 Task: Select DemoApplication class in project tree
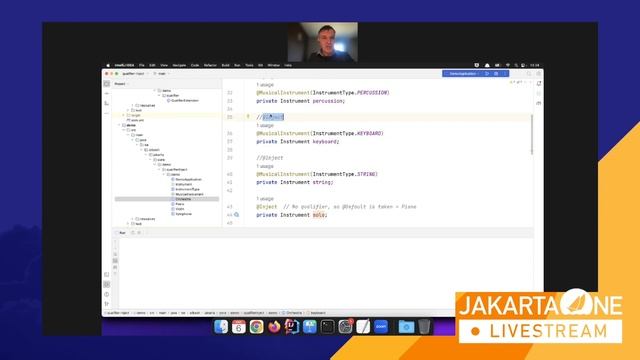pos(188,179)
